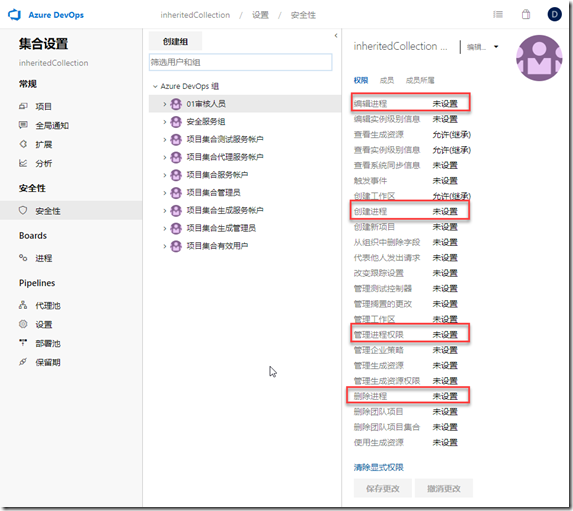Image resolution: width=573 pixels, height=511 pixels.
Task: Switch to the 权限 tab
Action: (361, 80)
